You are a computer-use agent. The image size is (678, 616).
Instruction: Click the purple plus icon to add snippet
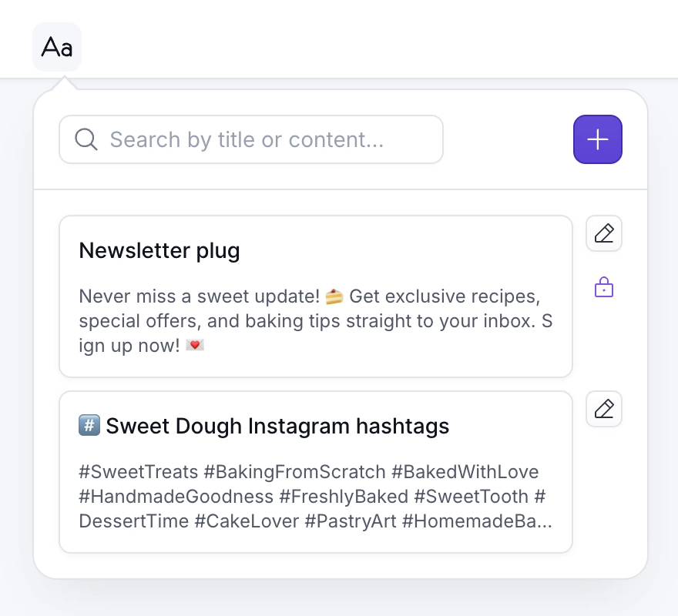coord(598,139)
